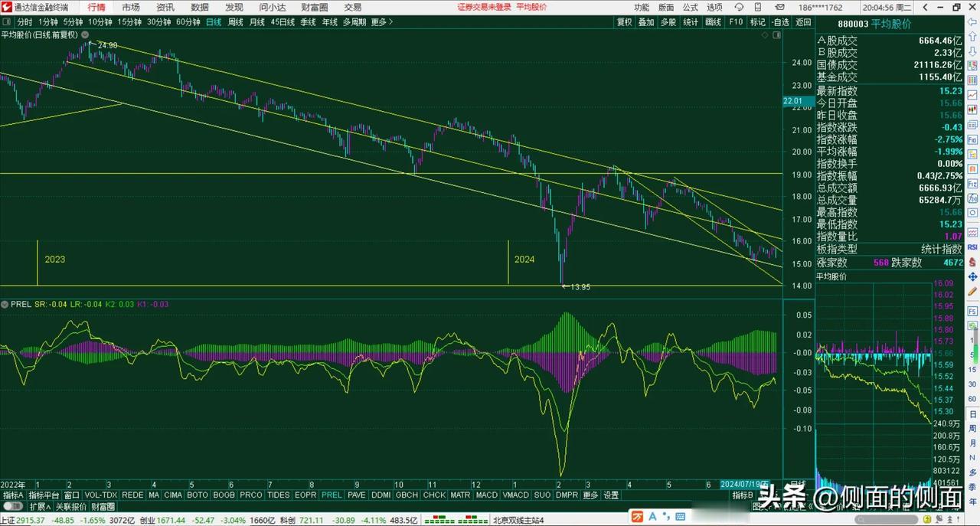Select the DMPR indicator tab

567,495
